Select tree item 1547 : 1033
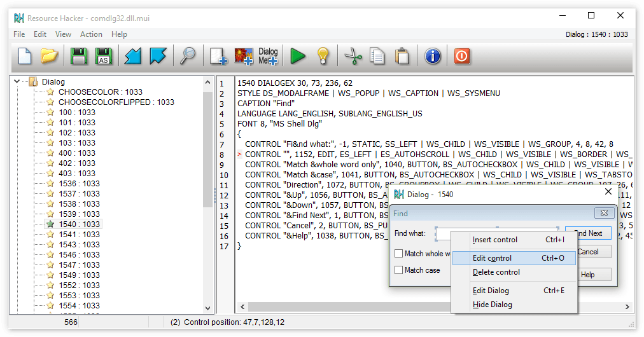The height and width of the screenshot is (337, 644). pos(79,265)
